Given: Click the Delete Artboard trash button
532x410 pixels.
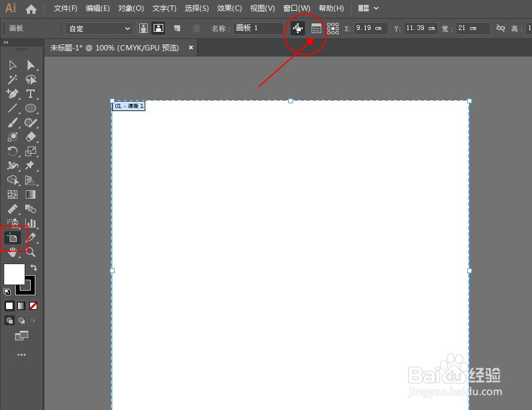Looking at the screenshot, I should click(x=196, y=28).
